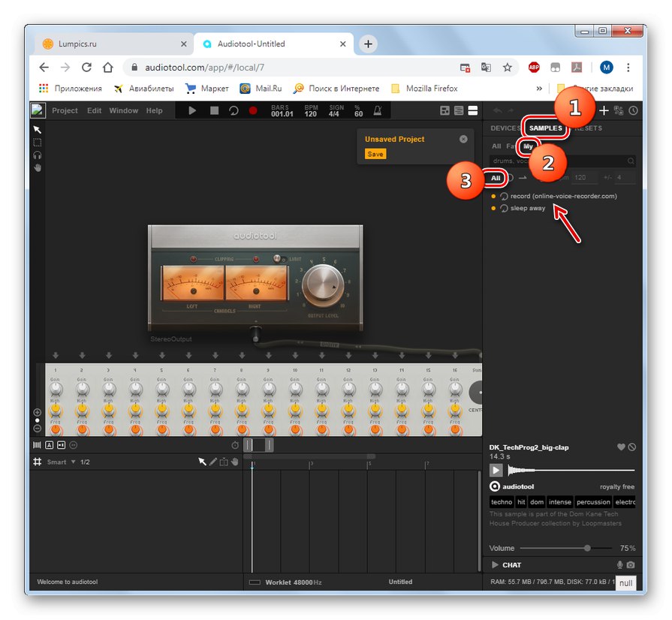Open the Project menu
Screen dimensions: 672x620
click(x=65, y=110)
